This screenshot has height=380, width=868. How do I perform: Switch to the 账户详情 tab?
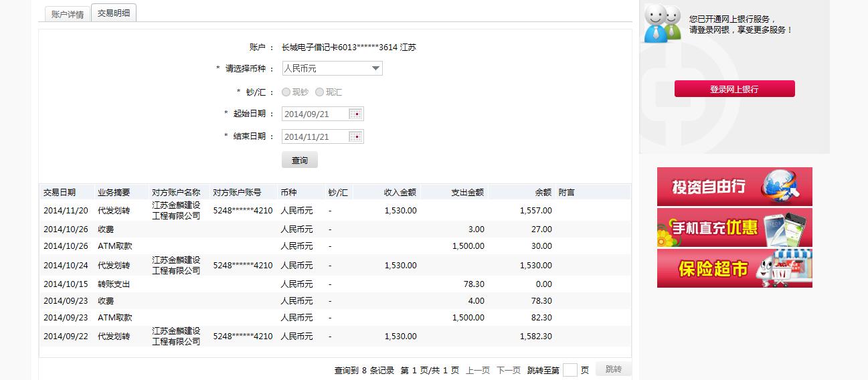(68, 14)
